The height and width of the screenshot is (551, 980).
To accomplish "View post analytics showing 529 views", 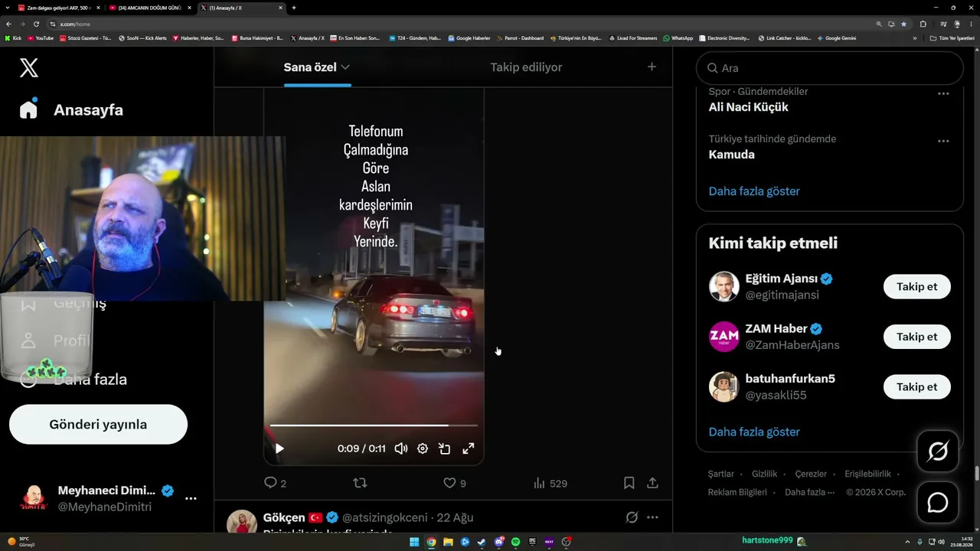I will [550, 483].
